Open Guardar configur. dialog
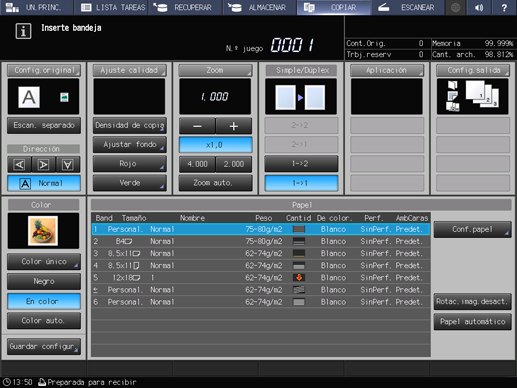Image resolution: width=517 pixels, height=388 pixels. point(44,347)
